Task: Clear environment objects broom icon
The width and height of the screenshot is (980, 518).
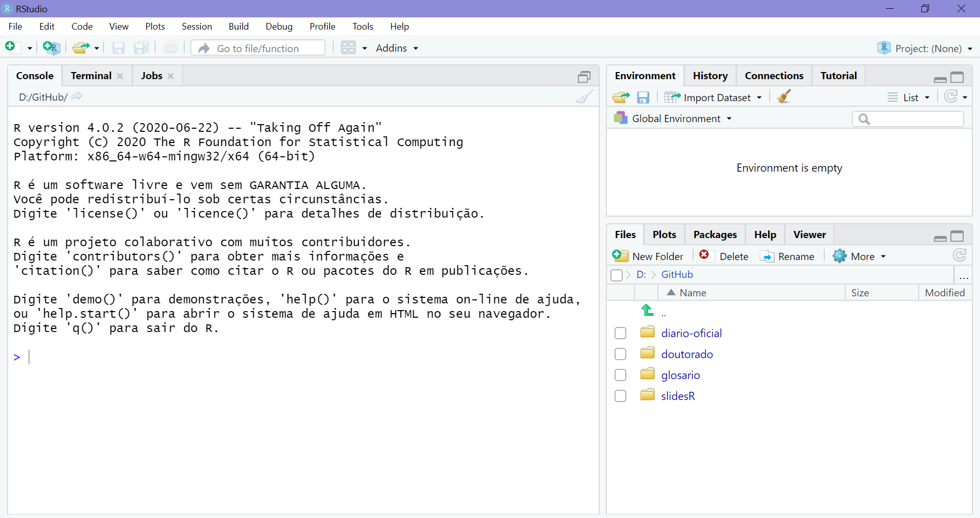Action: click(783, 96)
